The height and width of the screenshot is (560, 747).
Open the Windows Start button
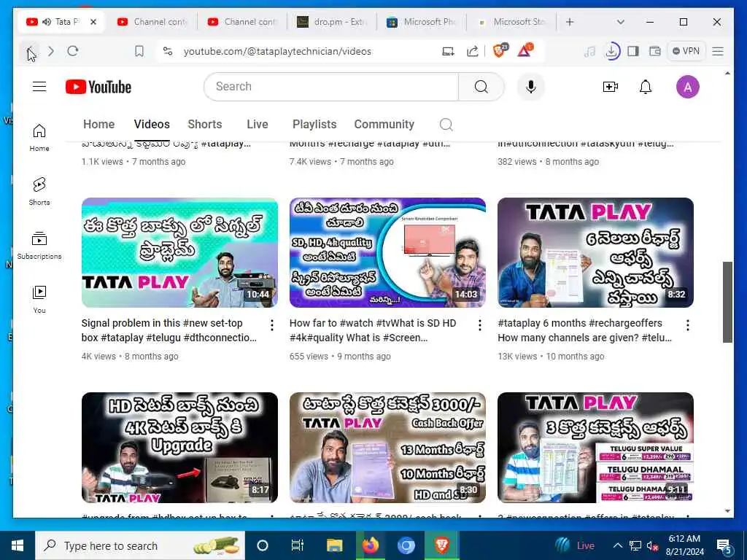click(x=18, y=545)
